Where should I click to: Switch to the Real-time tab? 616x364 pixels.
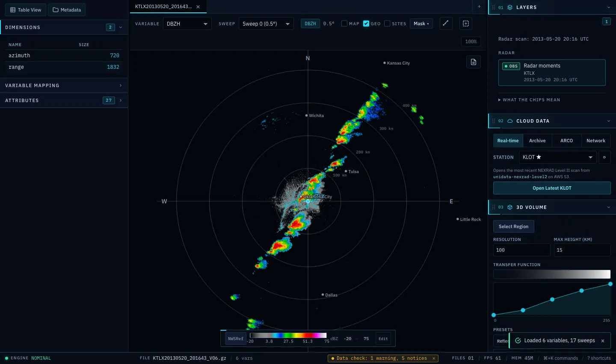point(508,141)
